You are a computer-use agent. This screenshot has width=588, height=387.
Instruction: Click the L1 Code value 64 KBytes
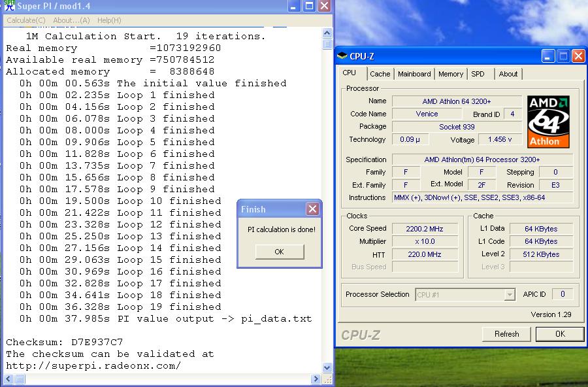[541, 241]
